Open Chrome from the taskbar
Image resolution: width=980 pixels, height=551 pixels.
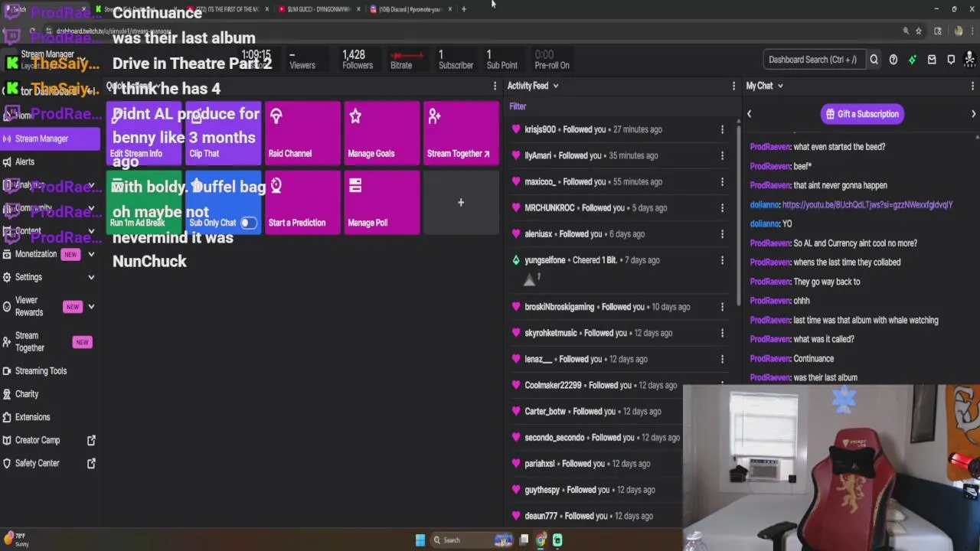(541, 540)
